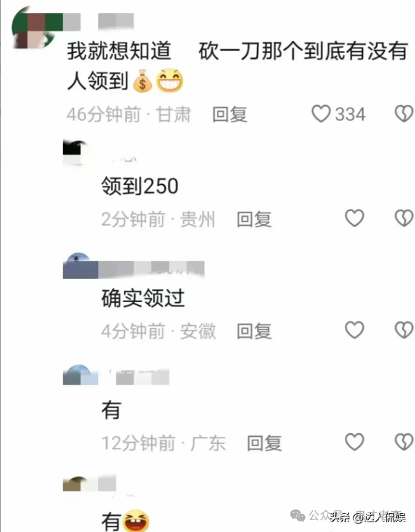Open the top commenter's profile avatar
The height and width of the screenshot is (532, 415).
34,29
